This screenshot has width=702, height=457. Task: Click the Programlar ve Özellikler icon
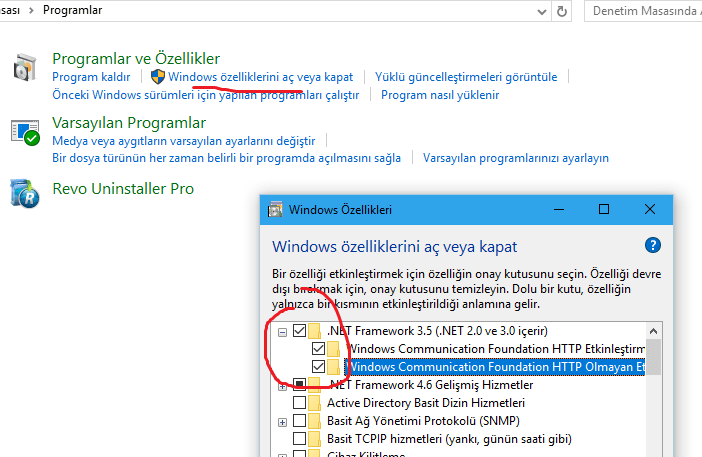[25, 68]
